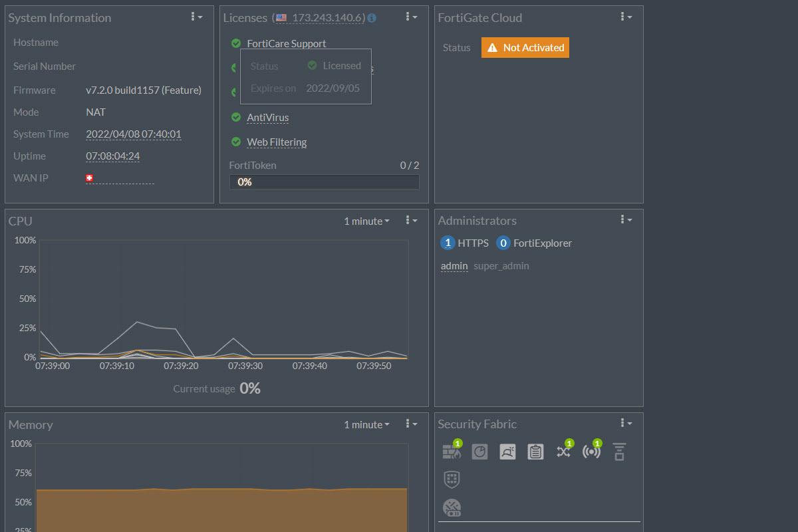
Task: Open the Administrators widget options menu
Action: tap(626, 219)
